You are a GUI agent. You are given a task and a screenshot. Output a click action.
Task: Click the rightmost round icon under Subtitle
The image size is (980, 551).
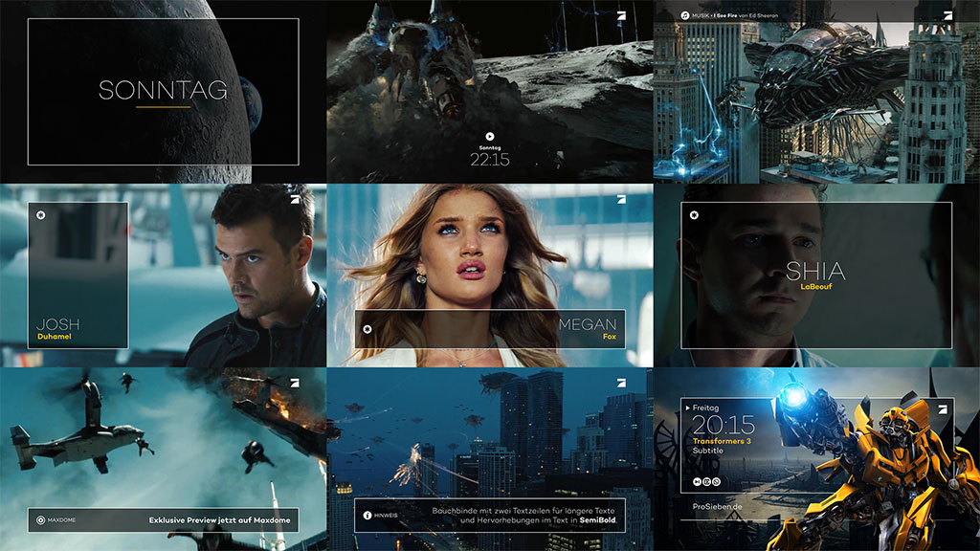click(716, 482)
